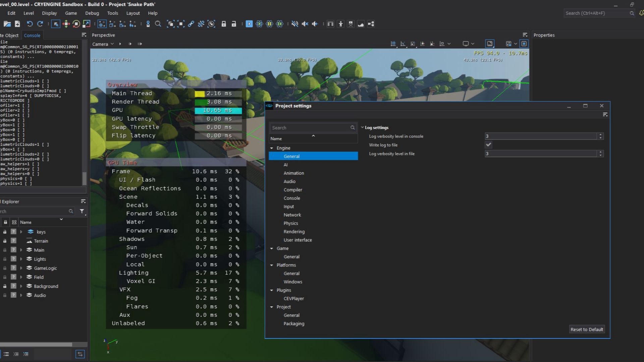
Task: Click Reset to Default button
Action: coord(587,329)
